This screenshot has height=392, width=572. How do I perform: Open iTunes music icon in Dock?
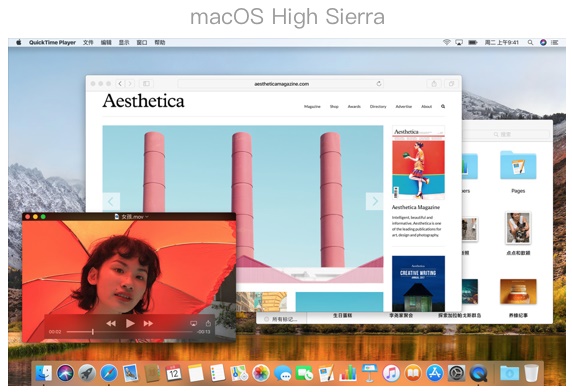tap(391, 373)
